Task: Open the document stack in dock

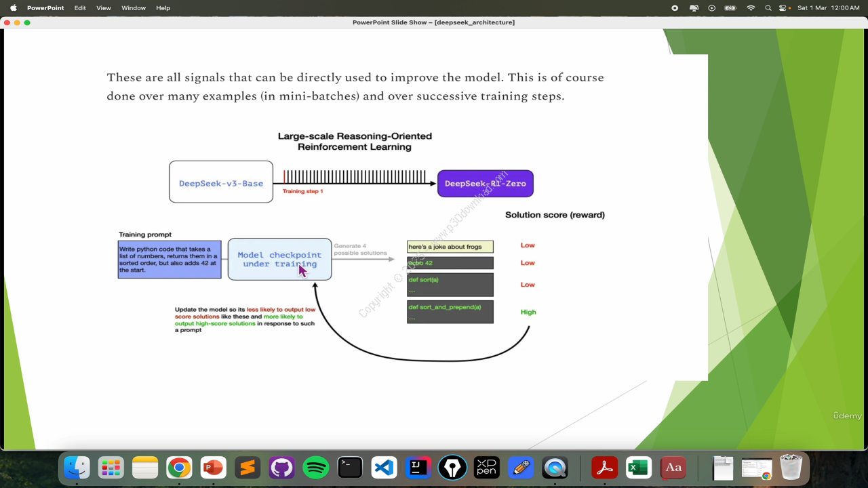Action: point(723,468)
